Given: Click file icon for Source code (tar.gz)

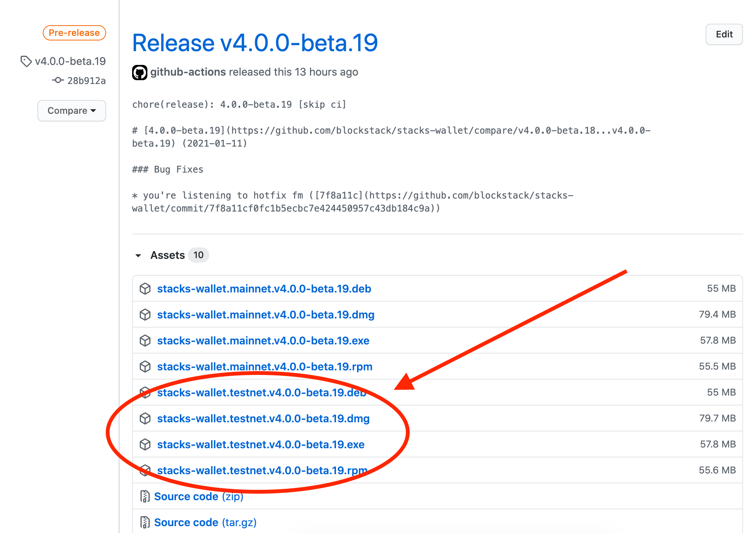Looking at the screenshot, I should 145,522.
